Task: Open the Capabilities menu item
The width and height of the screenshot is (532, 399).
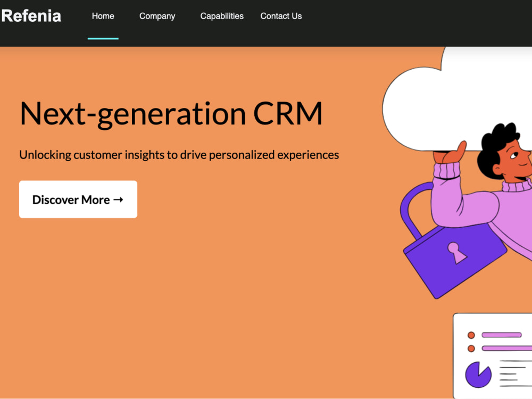Action: pos(222,16)
